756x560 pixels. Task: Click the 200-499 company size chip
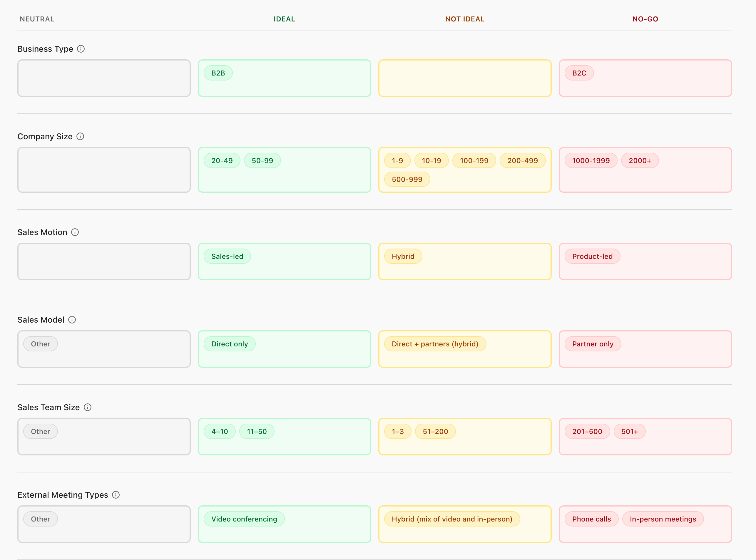click(x=523, y=160)
